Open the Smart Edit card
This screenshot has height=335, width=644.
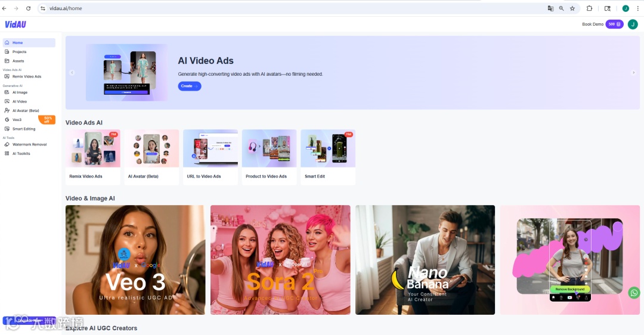(x=328, y=157)
